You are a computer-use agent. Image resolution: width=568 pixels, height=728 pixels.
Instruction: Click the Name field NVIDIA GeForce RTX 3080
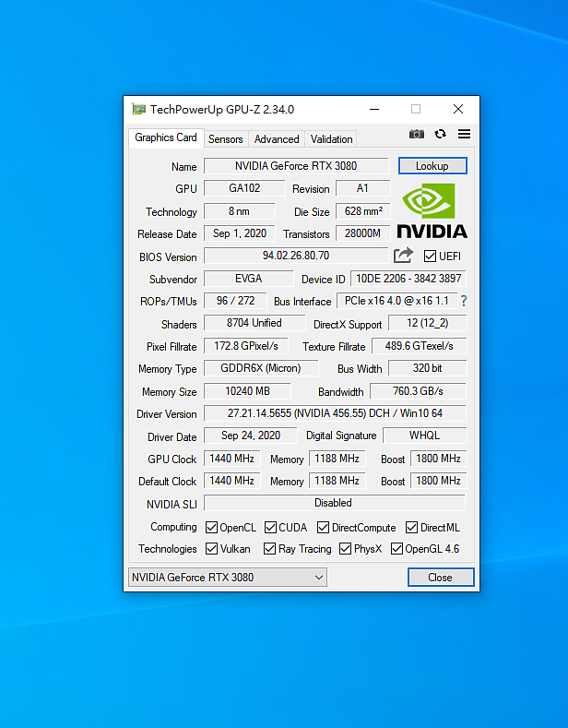coord(296,166)
